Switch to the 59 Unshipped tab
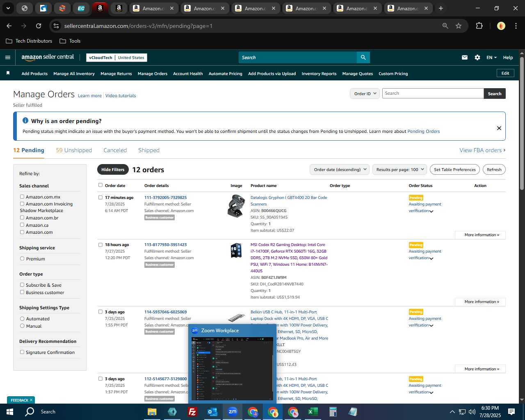 click(74, 150)
